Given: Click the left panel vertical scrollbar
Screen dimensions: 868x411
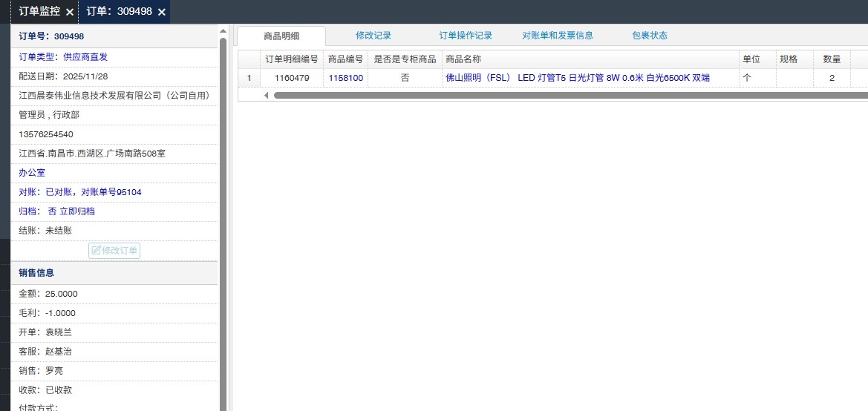Looking at the screenshot, I should click(223, 223).
